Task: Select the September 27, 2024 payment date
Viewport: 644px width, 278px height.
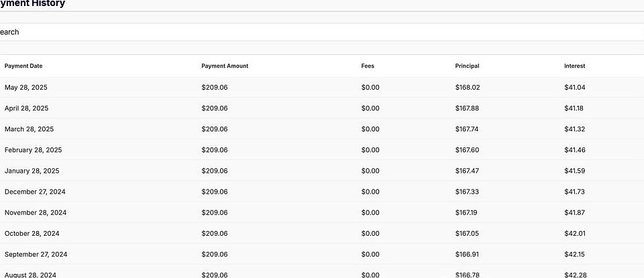Action: click(x=36, y=255)
